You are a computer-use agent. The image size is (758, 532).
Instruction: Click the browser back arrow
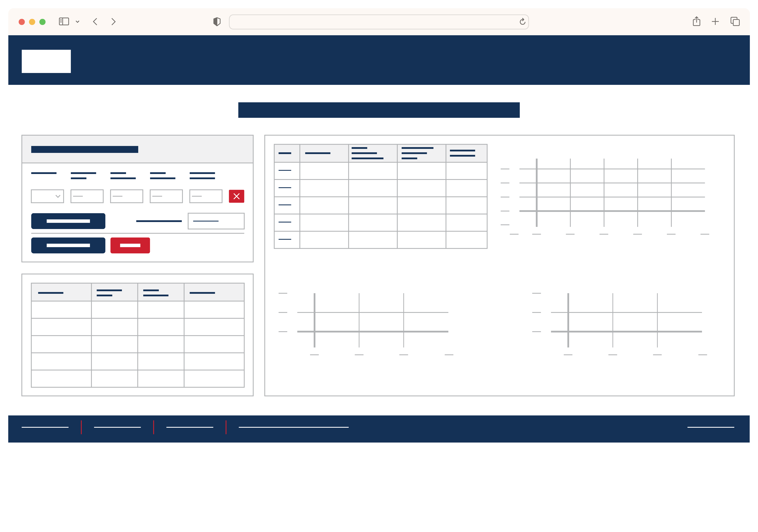pos(95,22)
